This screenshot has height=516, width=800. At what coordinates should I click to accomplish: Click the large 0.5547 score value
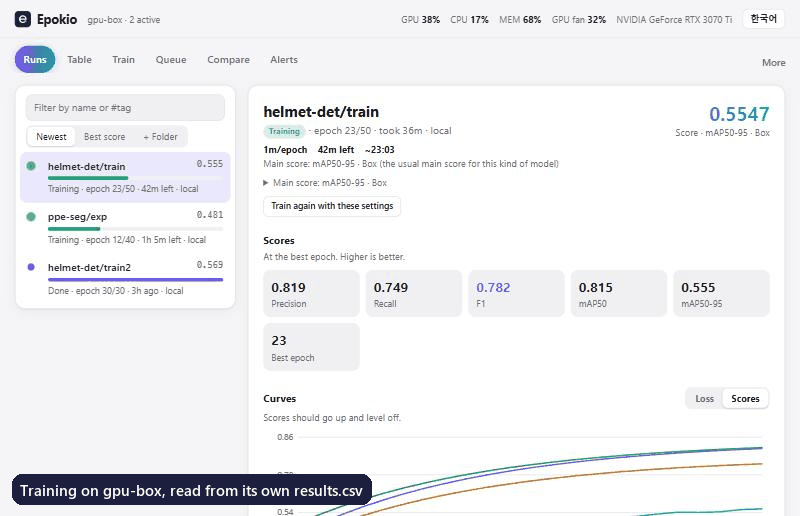pos(739,114)
